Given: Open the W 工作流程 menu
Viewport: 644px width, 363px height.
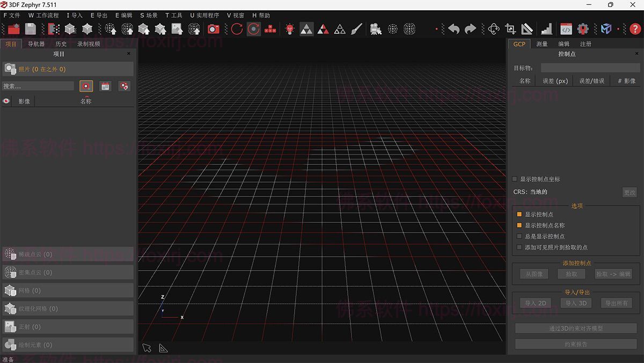Looking at the screenshot, I should click(x=42, y=15).
